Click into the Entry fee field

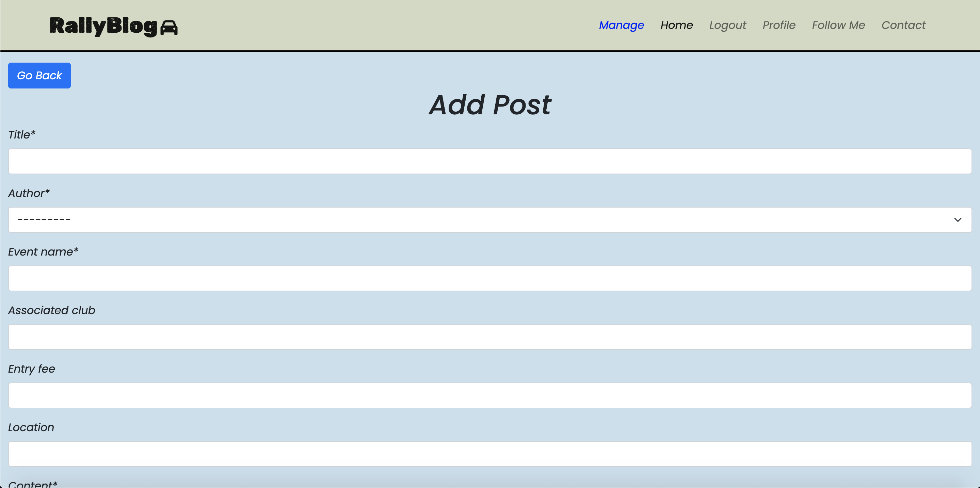[x=490, y=395]
